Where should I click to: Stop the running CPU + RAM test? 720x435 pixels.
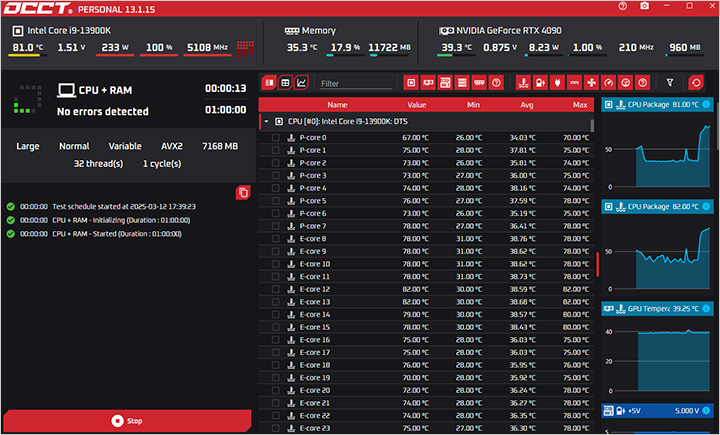(127, 421)
